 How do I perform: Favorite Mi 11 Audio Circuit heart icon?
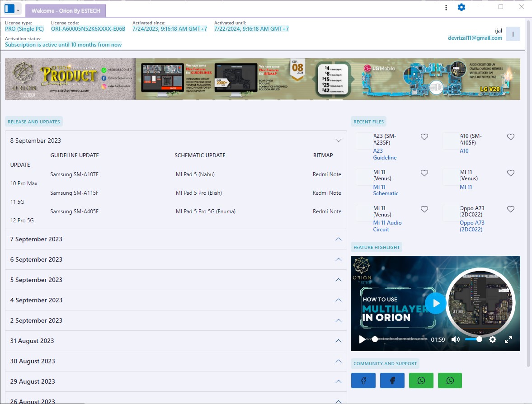[424, 209]
